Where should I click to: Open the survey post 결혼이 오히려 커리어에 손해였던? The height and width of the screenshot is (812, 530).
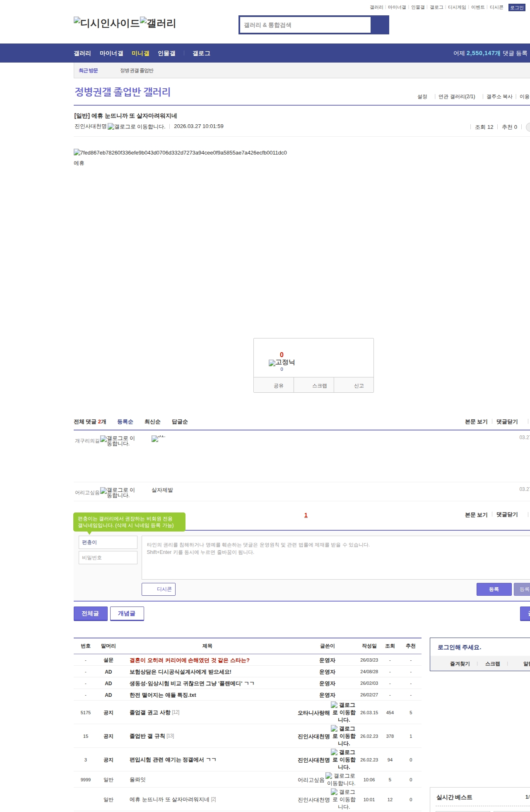click(190, 660)
